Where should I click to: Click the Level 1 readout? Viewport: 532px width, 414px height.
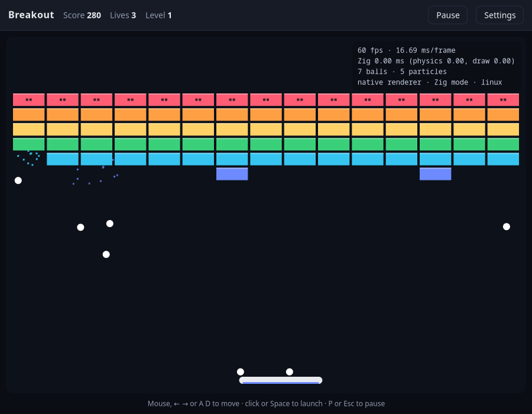coord(158,15)
